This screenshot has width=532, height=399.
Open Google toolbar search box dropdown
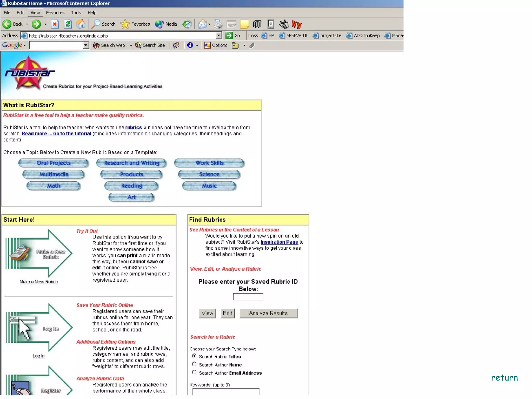pyautogui.click(x=86, y=45)
